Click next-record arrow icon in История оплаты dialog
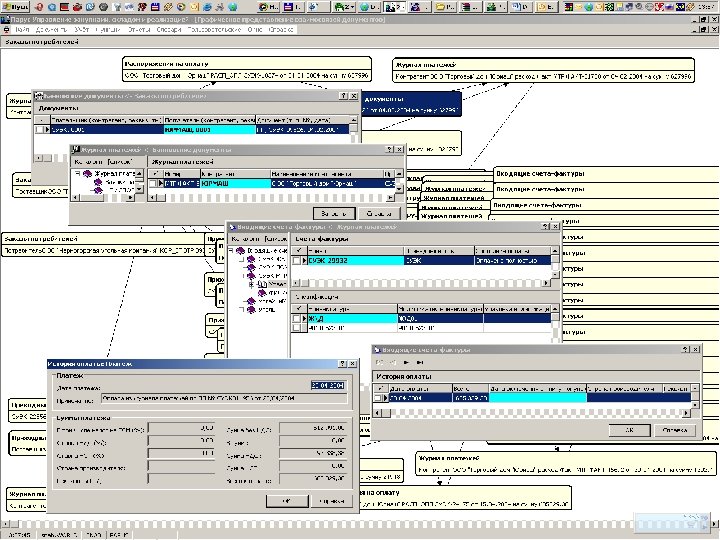Screen dimensions: 720x540 click(x=406, y=362)
